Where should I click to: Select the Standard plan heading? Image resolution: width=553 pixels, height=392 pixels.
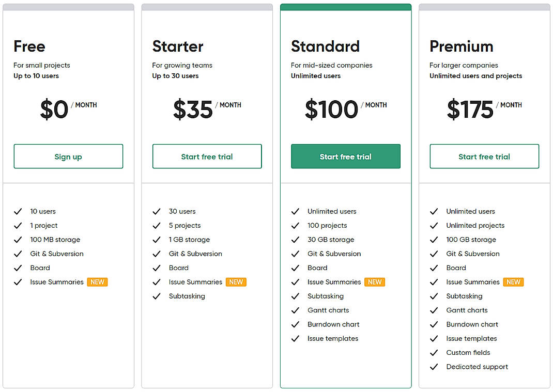tap(325, 46)
